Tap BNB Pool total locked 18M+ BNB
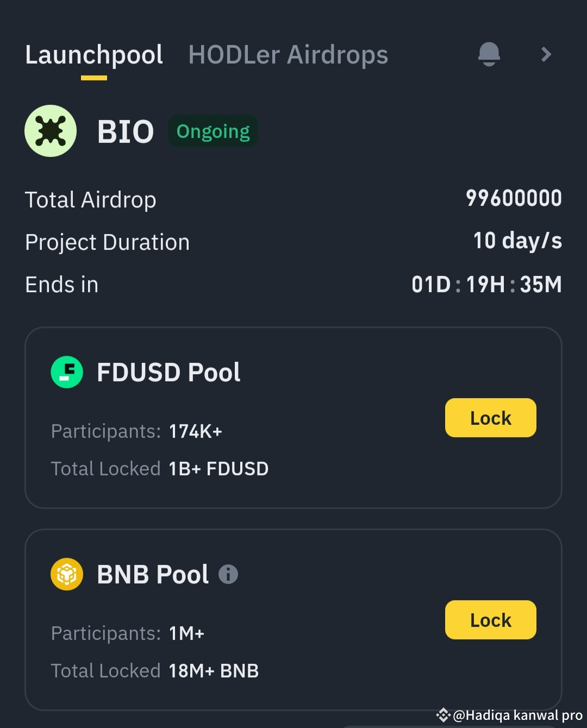Image resolution: width=587 pixels, height=728 pixels. coord(214,671)
